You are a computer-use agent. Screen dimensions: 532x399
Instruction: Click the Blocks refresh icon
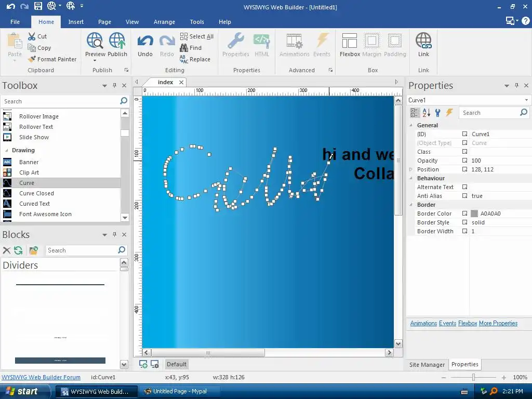[18, 250]
